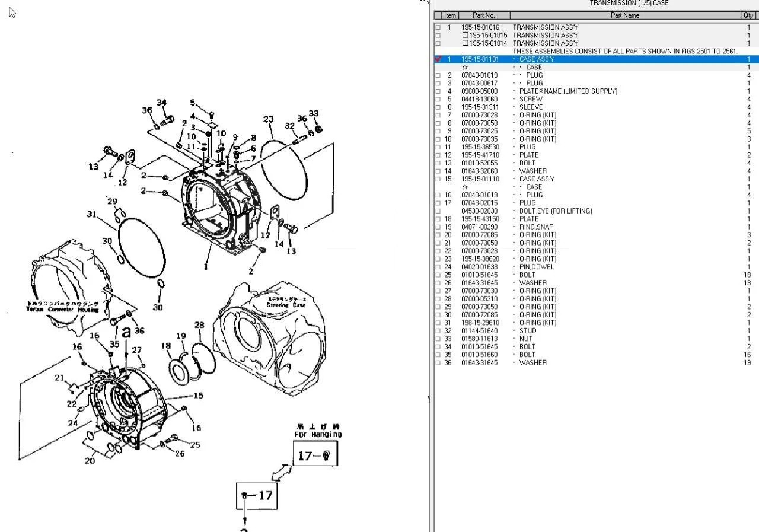Click callout 28 on the diagram

click(199, 325)
